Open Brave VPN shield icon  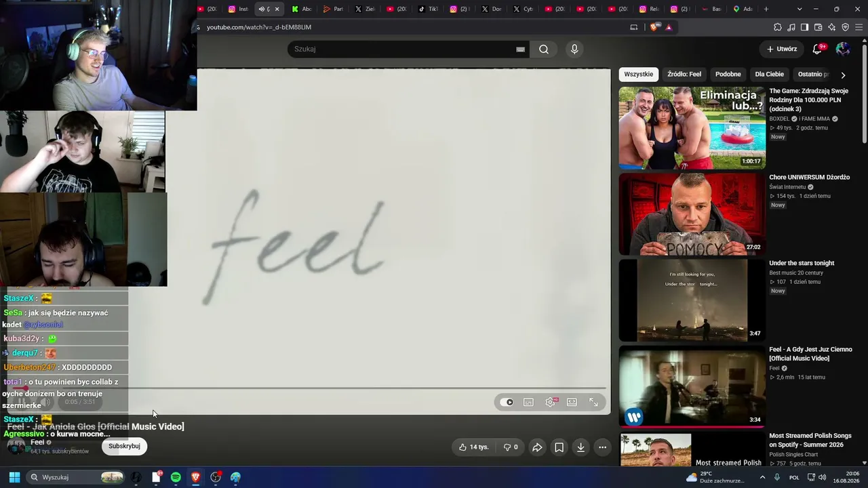pos(845,27)
